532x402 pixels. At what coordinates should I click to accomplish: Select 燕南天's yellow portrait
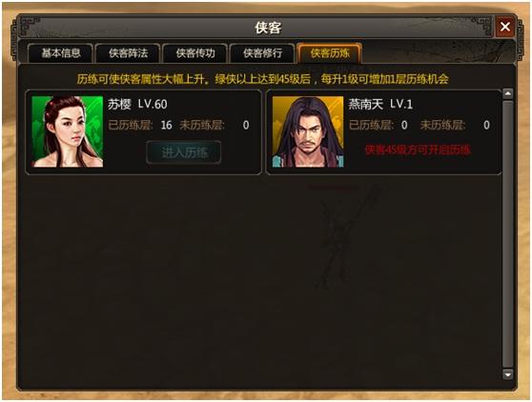coord(308,131)
